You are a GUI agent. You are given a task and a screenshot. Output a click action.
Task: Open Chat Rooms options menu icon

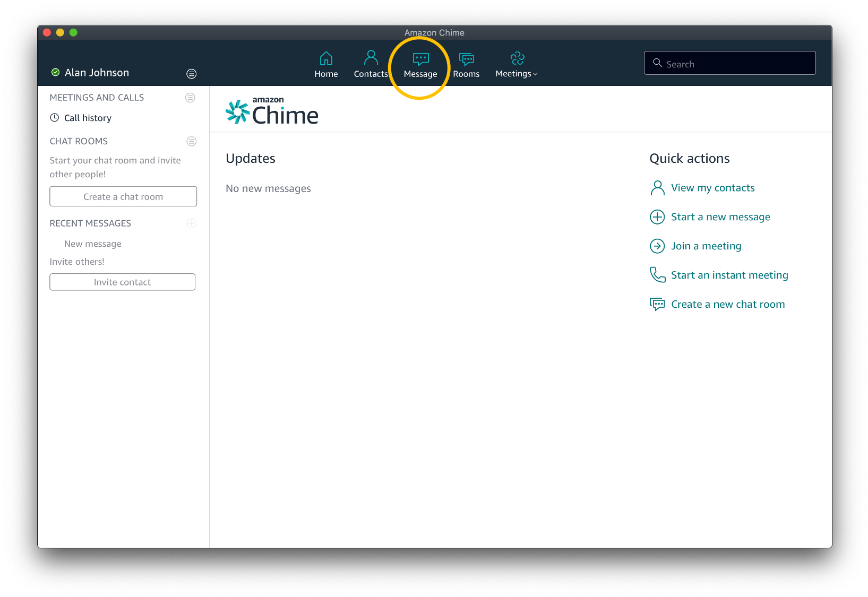[x=192, y=141]
